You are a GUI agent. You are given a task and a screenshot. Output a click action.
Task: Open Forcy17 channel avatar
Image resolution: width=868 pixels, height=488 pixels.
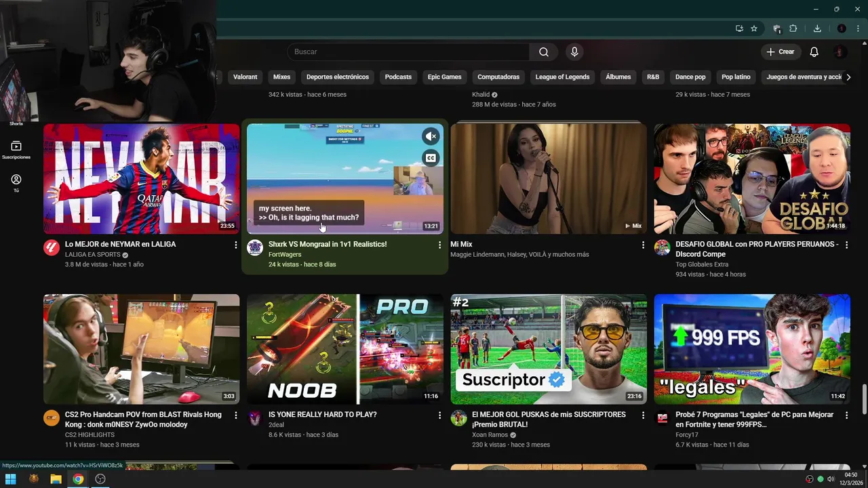tap(662, 418)
